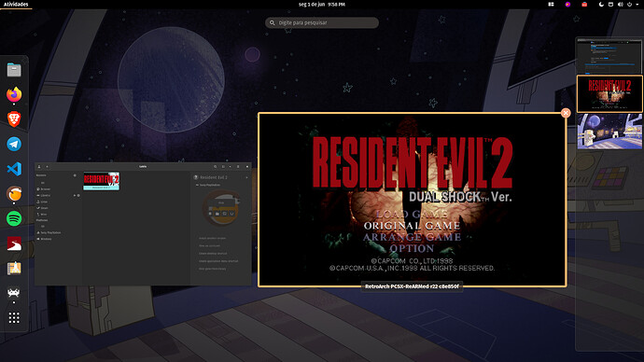Open RetroArch invader icon in dock
This screenshot has width=644, height=362.
(14, 293)
